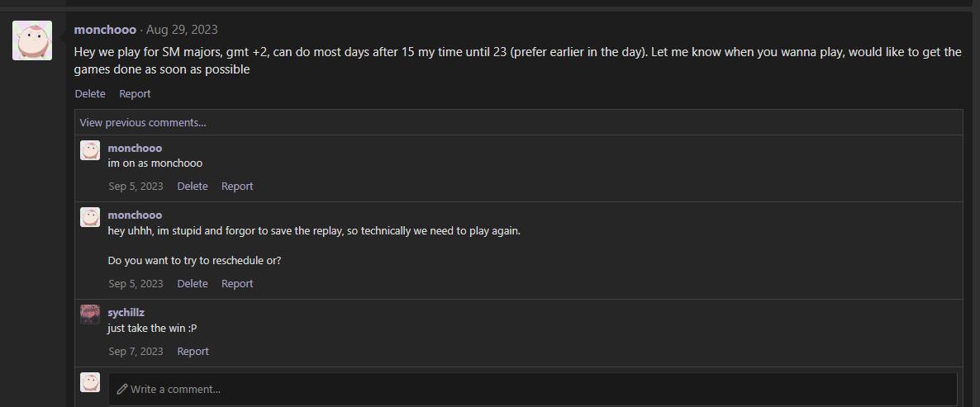Click the sychillz username link
The width and height of the screenshot is (980, 407).
pos(126,313)
